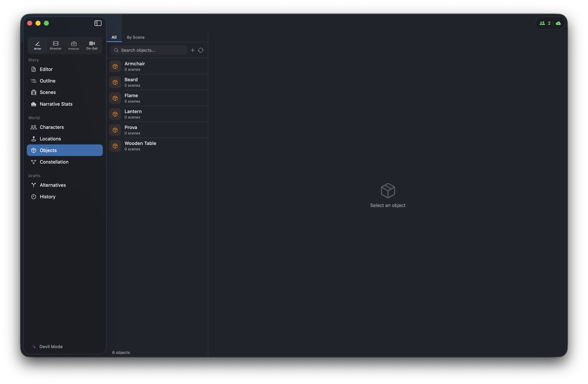
Task: Refresh the objects list
Action: [201, 50]
